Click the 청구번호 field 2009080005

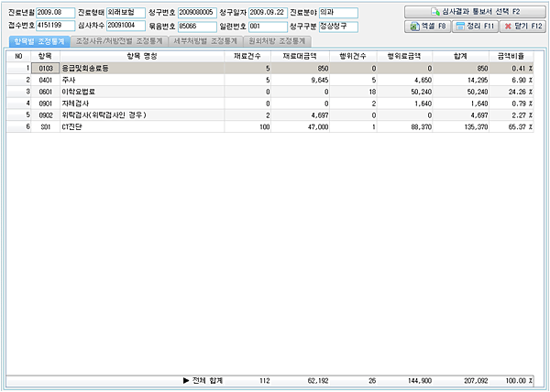[x=197, y=13]
